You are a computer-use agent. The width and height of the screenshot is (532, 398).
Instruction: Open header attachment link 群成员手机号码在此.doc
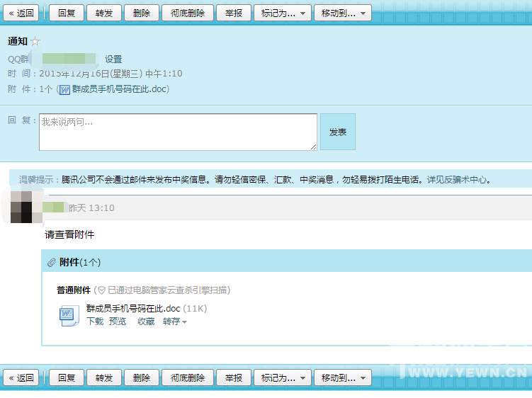[x=119, y=89]
